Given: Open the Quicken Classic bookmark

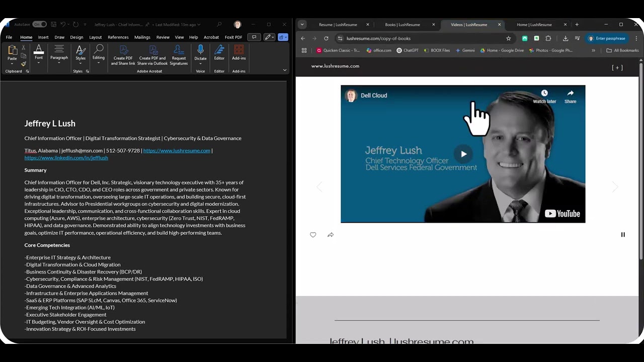Looking at the screenshot, I should click(338, 50).
